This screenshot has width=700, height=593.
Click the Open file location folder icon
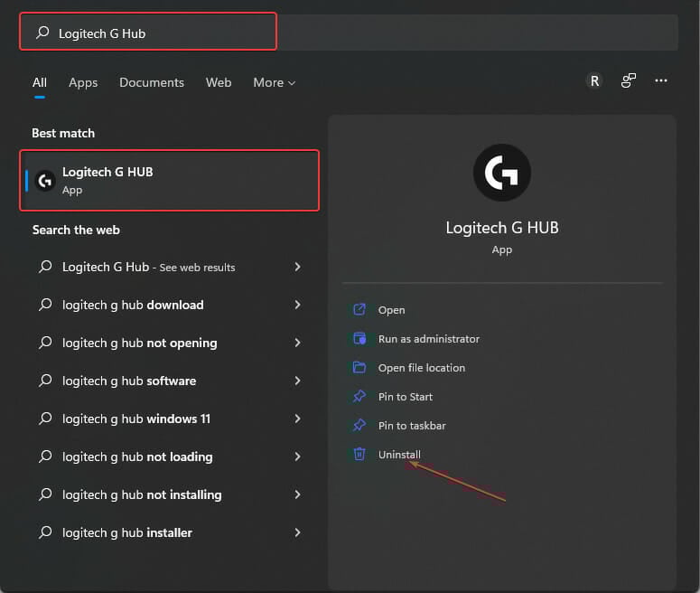coord(359,367)
